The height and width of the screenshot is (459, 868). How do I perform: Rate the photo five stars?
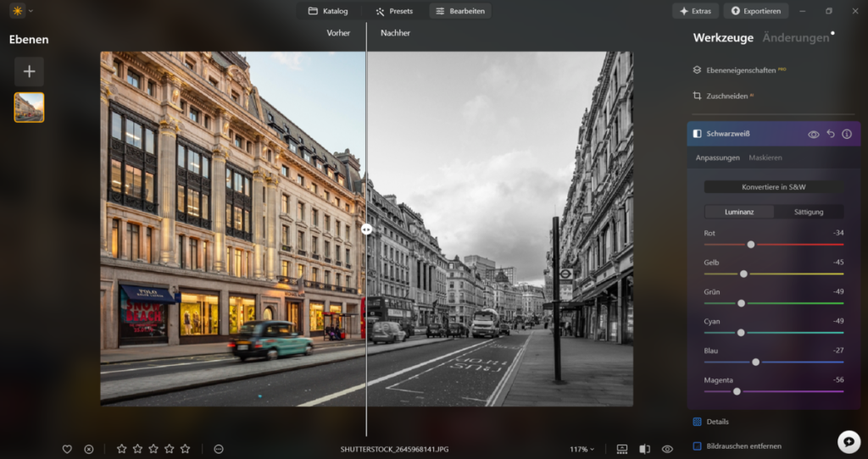[x=185, y=449]
